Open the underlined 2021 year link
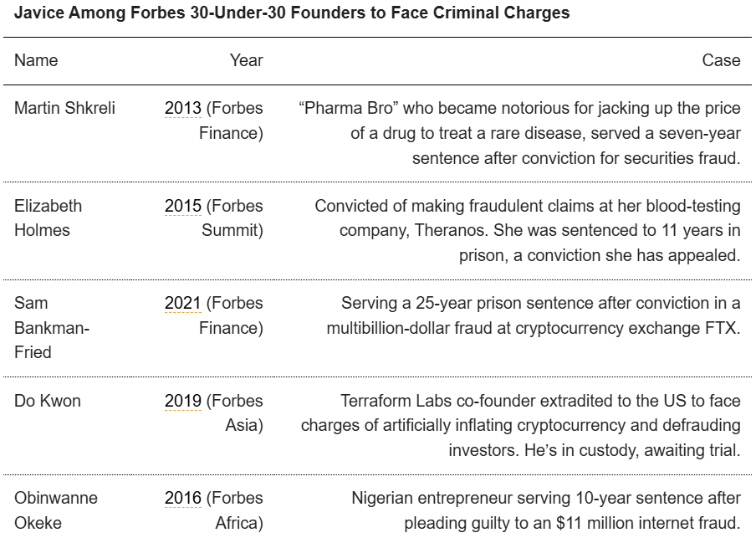The height and width of the screenshot is (543, 756). point(183,303)
